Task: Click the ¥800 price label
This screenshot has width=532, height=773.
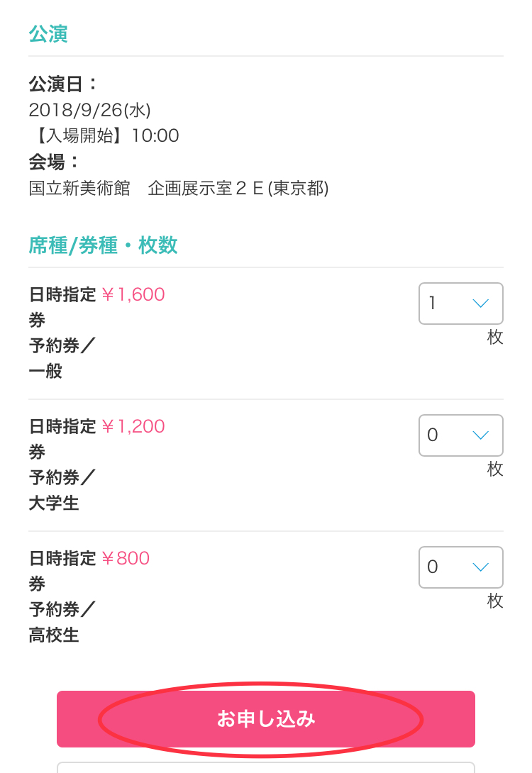Action: pos(126,558)
